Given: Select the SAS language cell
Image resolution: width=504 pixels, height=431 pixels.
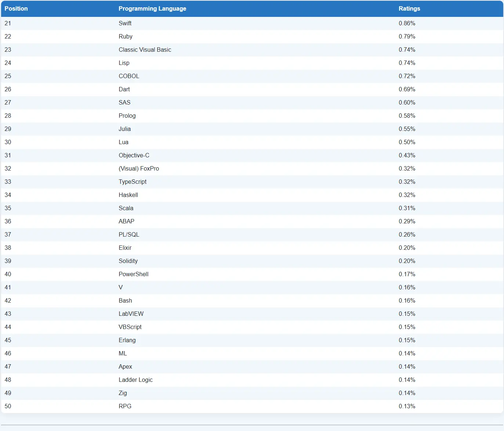Looking at the screenshot, I should 124,102.
